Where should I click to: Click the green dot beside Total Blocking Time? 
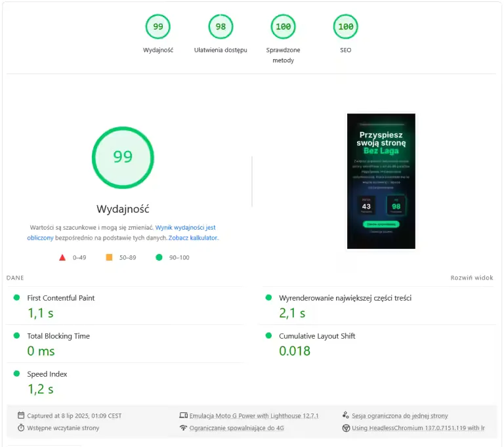click(16, 335)
